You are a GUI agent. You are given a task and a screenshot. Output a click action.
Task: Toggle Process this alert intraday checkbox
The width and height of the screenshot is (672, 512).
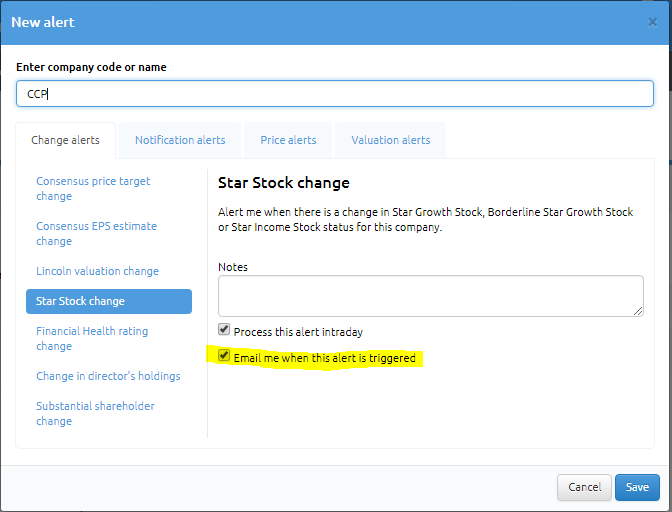tap(224, 329)
